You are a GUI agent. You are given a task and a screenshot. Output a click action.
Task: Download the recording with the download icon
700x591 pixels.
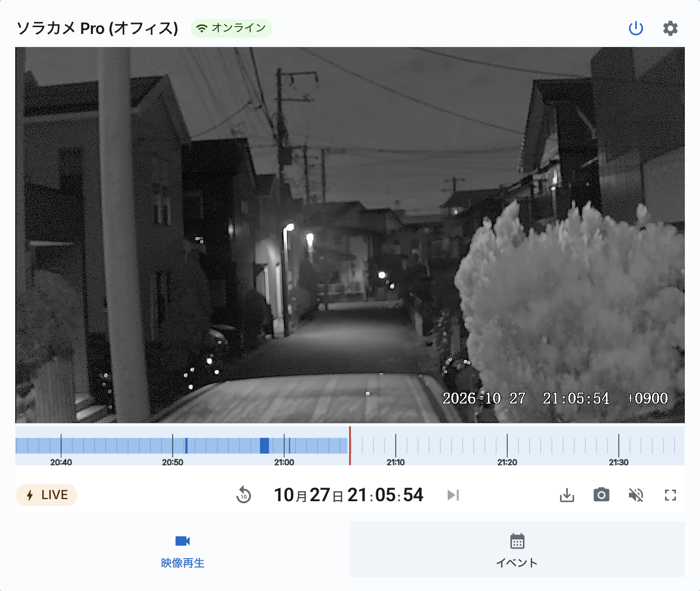[567, 495]
